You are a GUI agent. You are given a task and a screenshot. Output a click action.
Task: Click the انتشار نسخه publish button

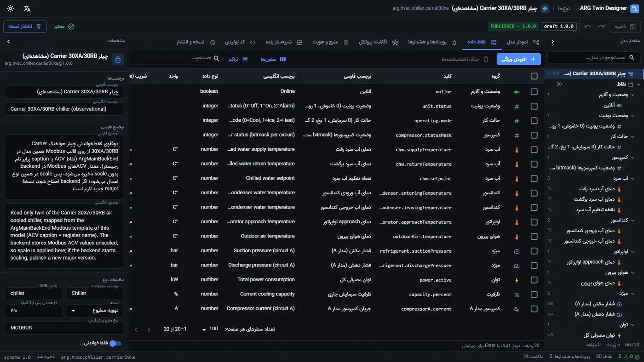coord(25,26)
